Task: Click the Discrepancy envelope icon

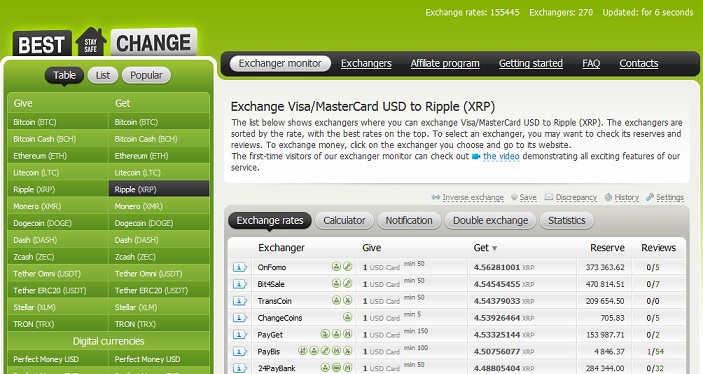Action: tap(549, 197)
